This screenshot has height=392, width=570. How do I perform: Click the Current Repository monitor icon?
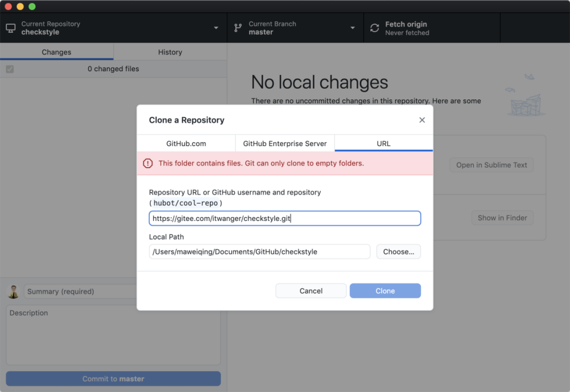click(x=11, y=28)
